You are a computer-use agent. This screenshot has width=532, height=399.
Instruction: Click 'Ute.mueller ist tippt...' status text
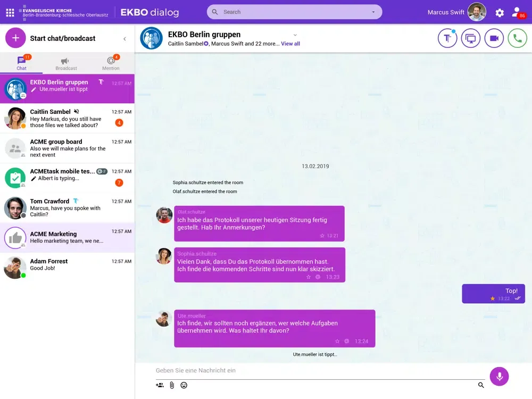(315, 354)
